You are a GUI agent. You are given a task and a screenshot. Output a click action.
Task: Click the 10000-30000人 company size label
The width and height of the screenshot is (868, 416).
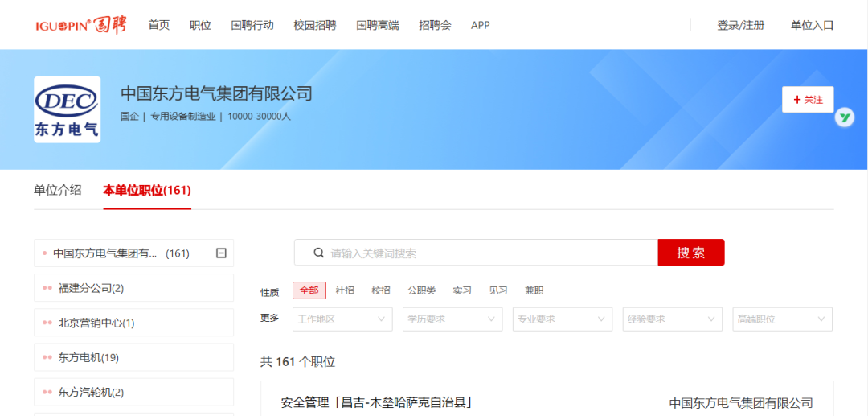(259, 117)
